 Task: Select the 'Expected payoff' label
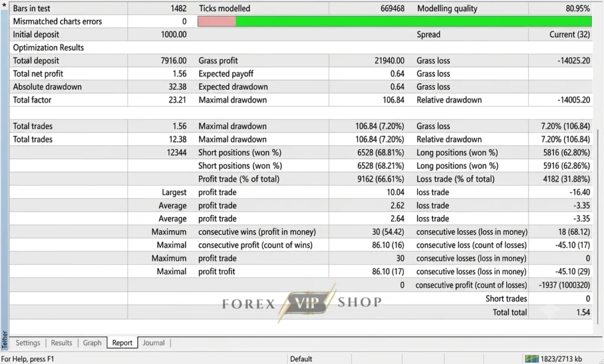click(226, 74)
